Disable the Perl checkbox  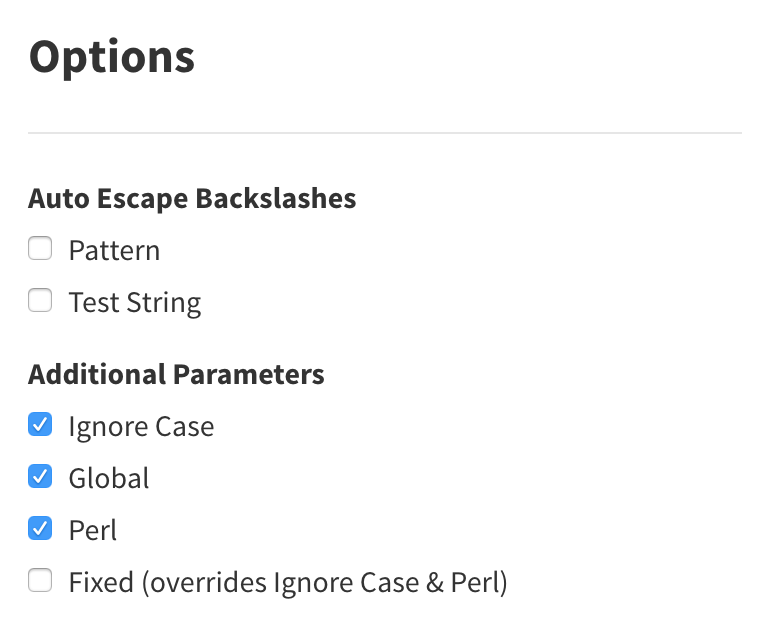[x=40, y=529]
